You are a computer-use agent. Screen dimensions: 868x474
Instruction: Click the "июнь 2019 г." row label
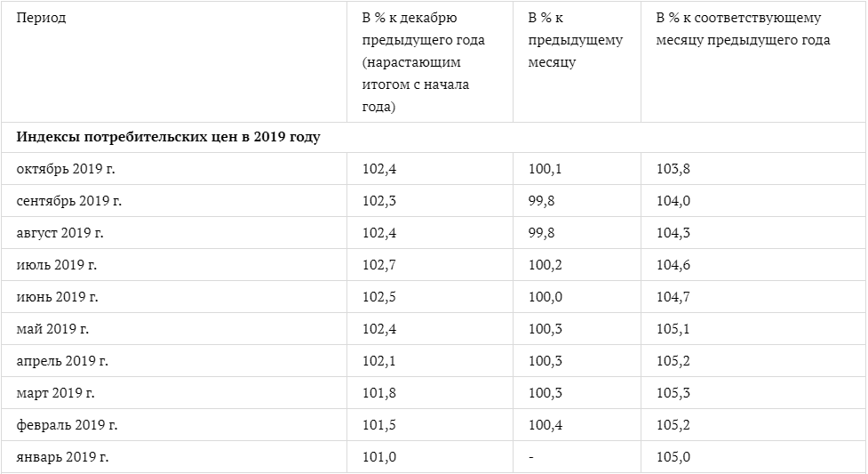point(57,297)
